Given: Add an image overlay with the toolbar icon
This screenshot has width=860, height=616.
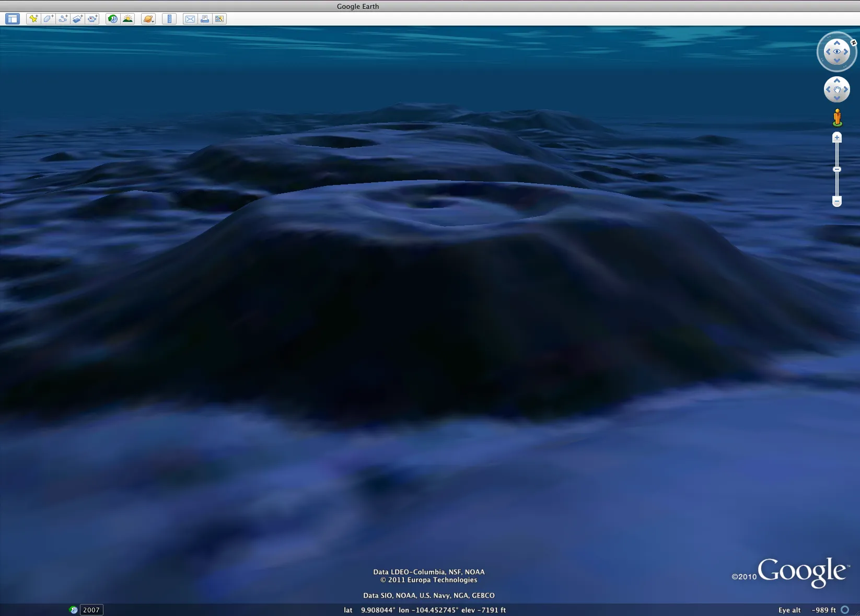Looking at the screenshot, I should (x=78, y=19).
